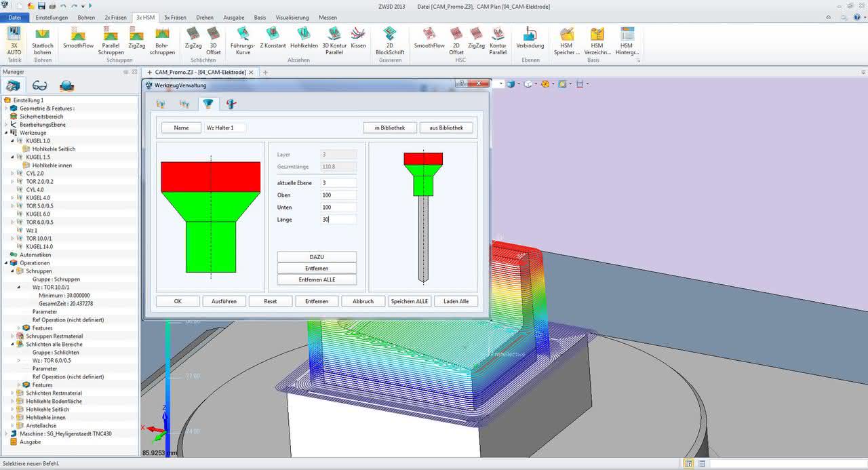Click the orange circle view toolbar icon

[x=545, y=84]
